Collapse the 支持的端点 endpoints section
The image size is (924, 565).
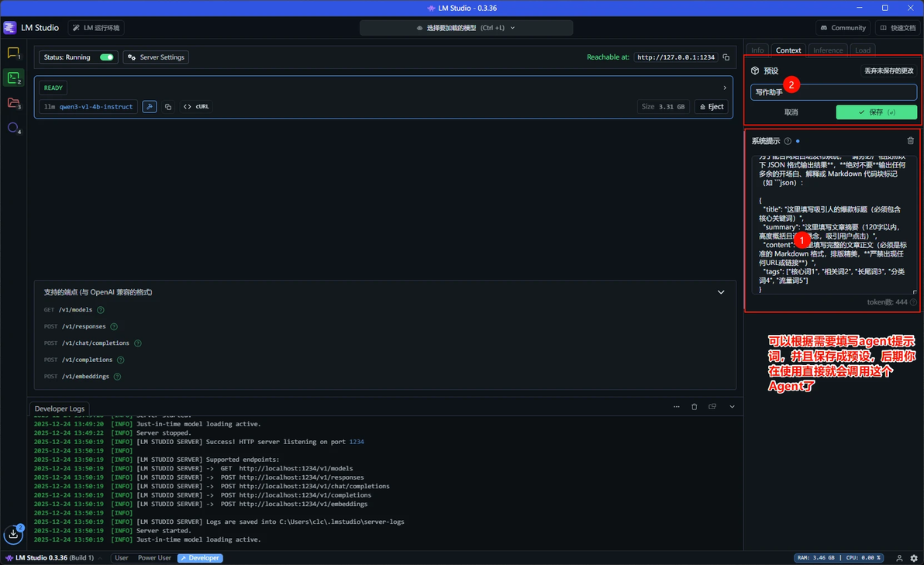click(721, 292)
